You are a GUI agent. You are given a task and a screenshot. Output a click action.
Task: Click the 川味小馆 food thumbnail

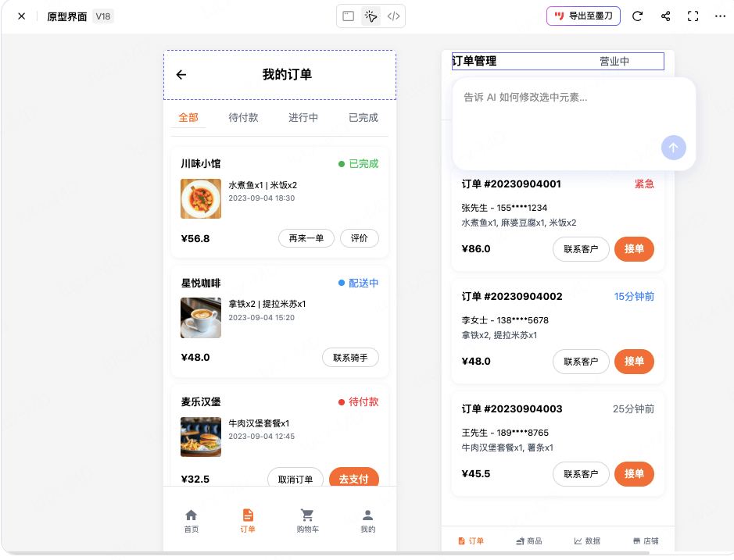pos(201,198)
